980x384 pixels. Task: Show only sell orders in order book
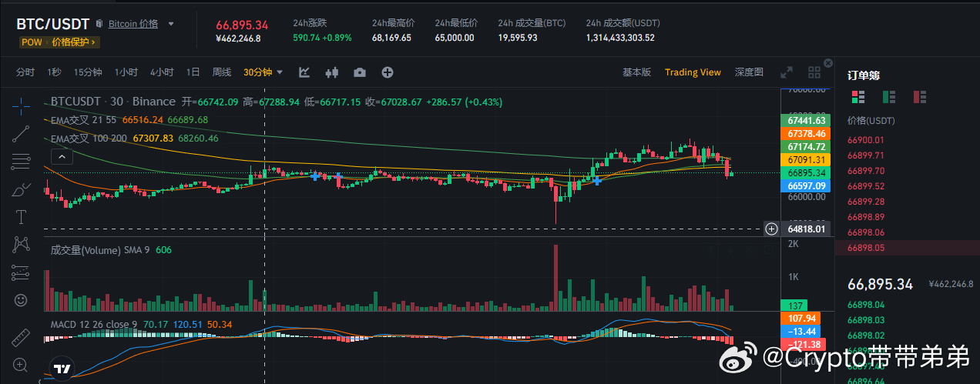click(919, 96)
